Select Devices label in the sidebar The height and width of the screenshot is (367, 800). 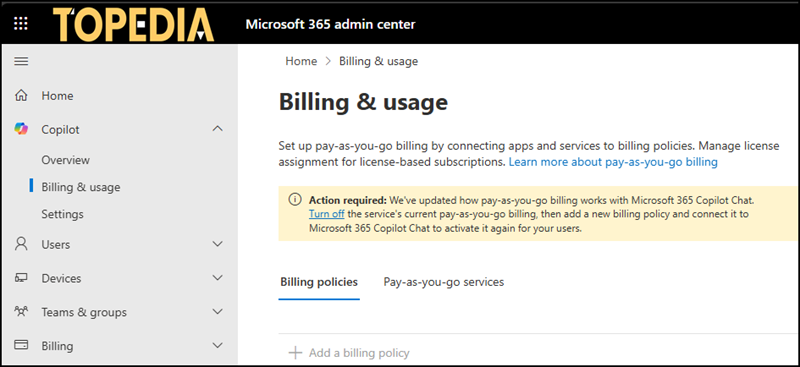tap(61, 279)
